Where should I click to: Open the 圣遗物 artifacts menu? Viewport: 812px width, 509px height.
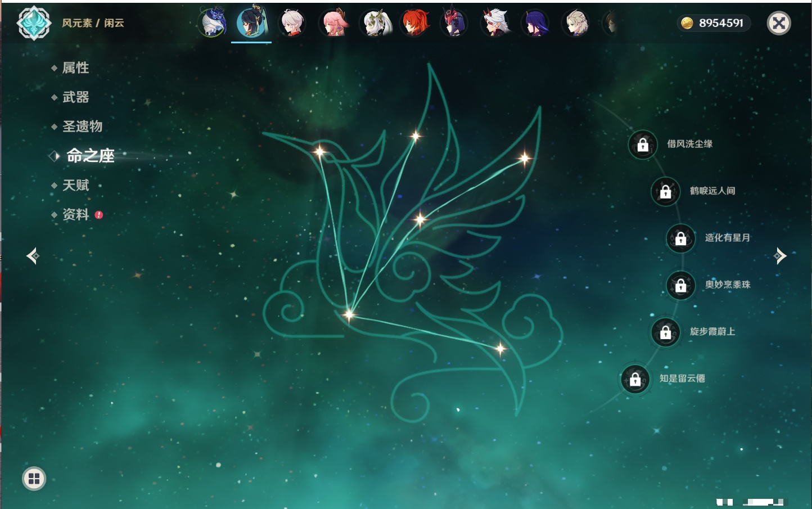point(82,127)
